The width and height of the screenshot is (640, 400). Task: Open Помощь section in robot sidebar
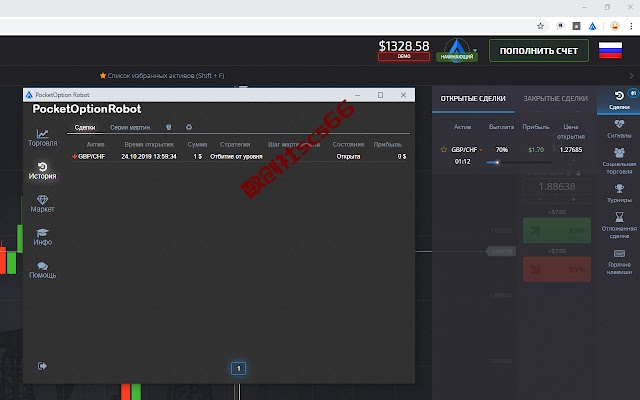point(42,270)
